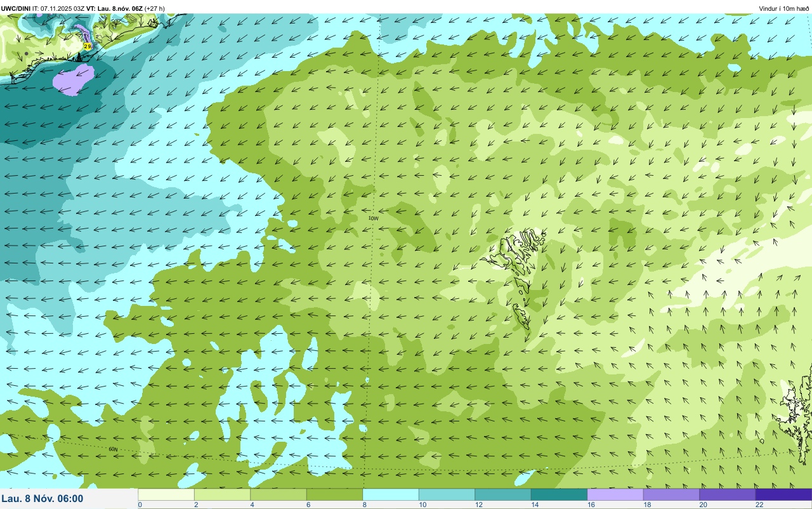Screen dimensions: 812x509
Task: Click the '(+27 h)' forecast offset text
Action: (x=154, y=8)
